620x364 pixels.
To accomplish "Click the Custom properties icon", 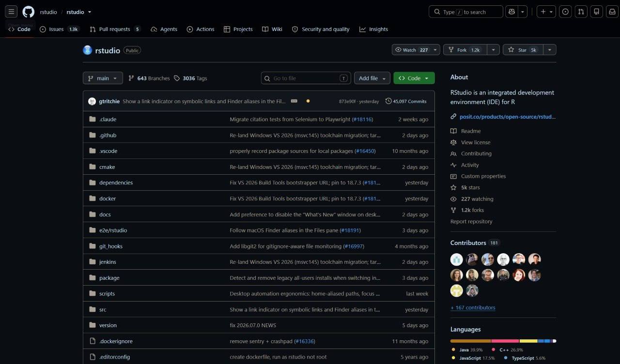I will coord(453,176).
